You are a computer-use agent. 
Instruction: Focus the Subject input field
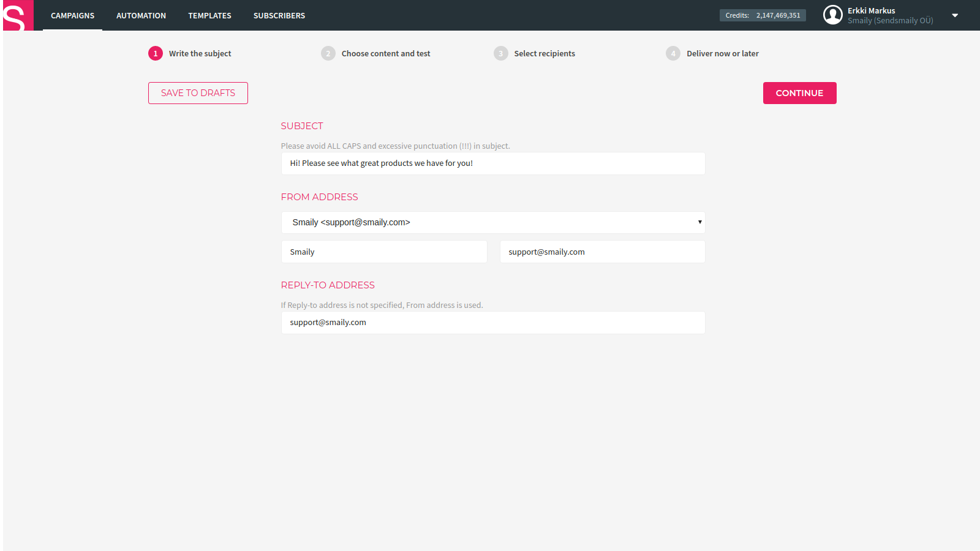493,163
